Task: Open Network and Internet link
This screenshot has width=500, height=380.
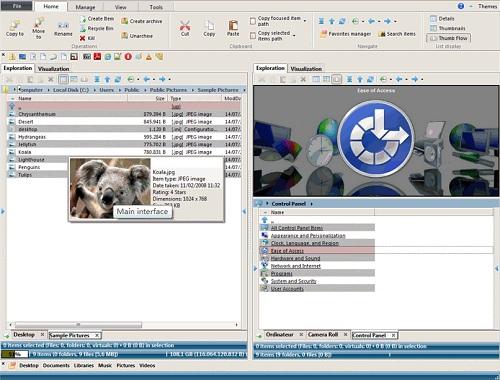Action: click(296, 266)
